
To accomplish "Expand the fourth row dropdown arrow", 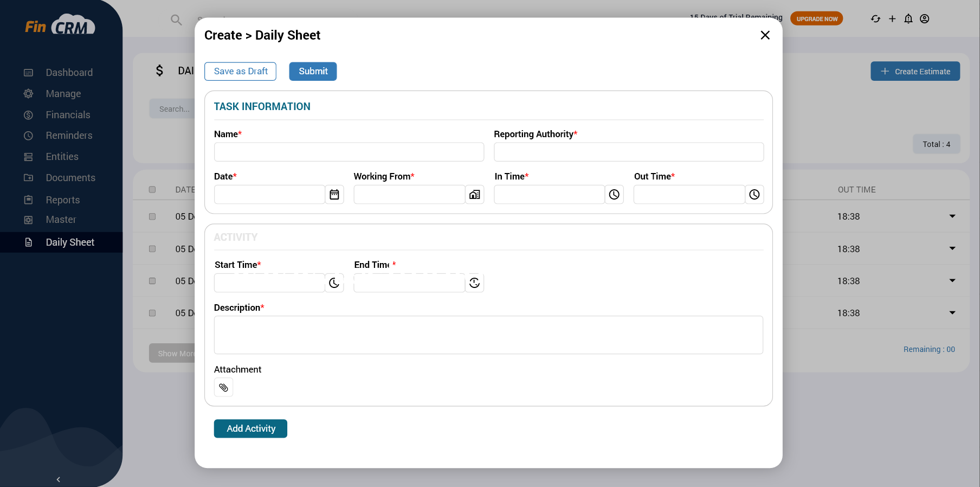I will pos(952,312).
